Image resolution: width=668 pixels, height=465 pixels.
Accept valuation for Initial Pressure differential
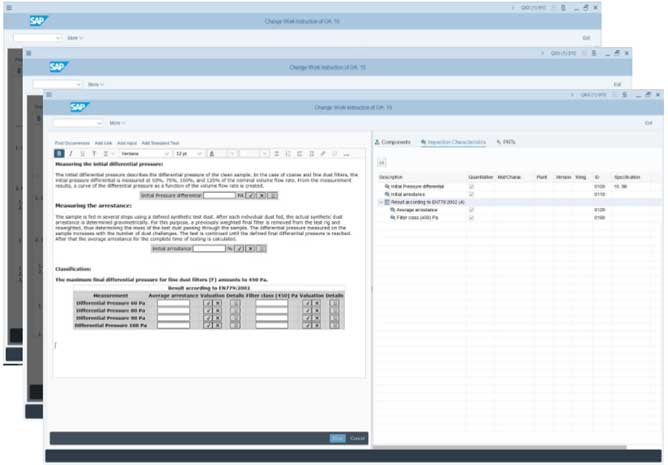250,195
